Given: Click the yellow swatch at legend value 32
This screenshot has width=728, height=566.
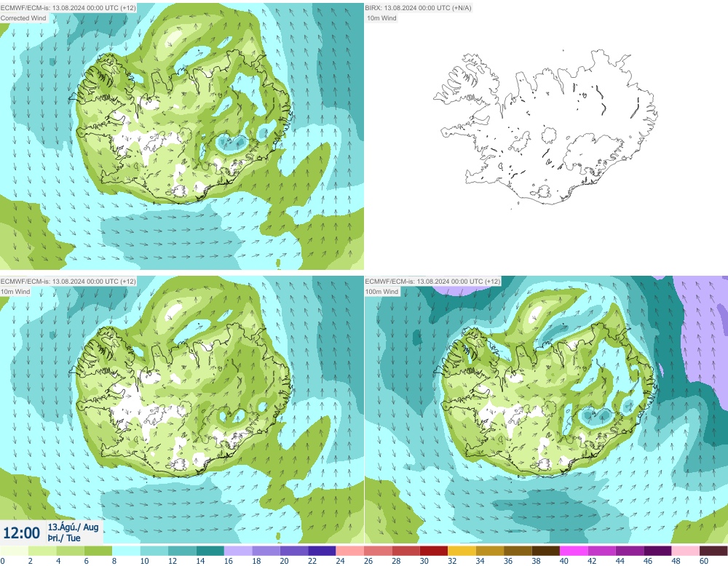Looking at the screenshot, I should tap(462, 551).
